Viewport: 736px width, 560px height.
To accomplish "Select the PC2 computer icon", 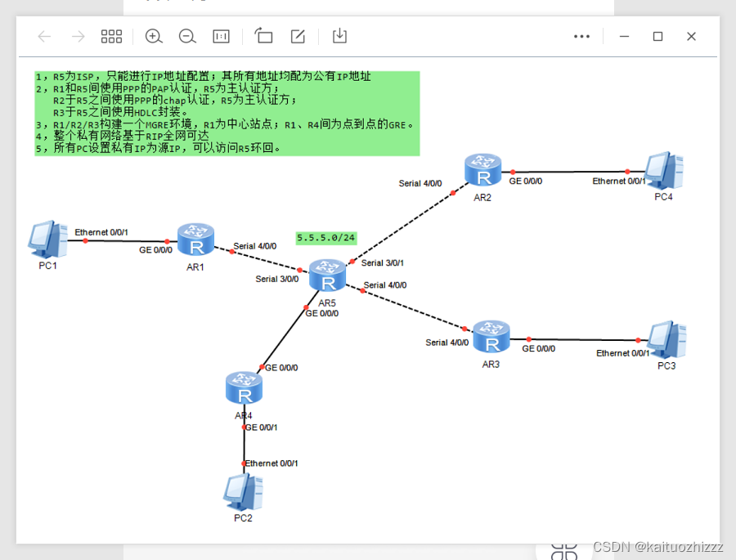I will click(x=243, y=492).
